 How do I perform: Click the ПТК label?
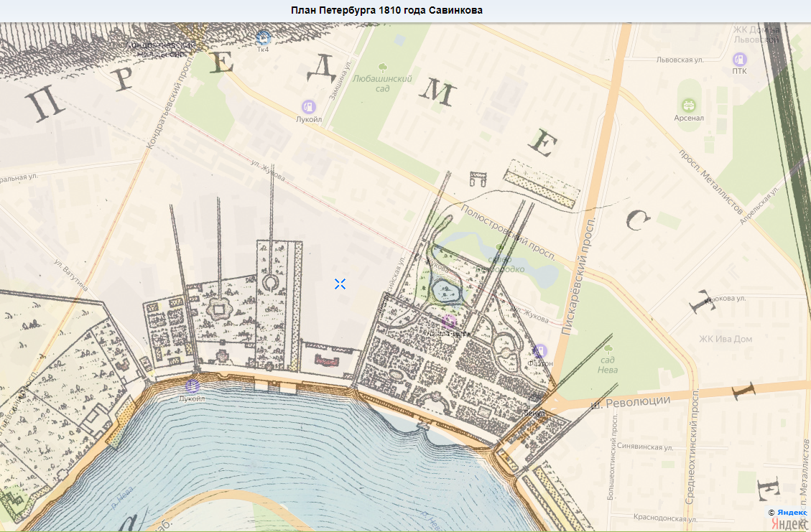pyautogui.click(x=740, y=71)
